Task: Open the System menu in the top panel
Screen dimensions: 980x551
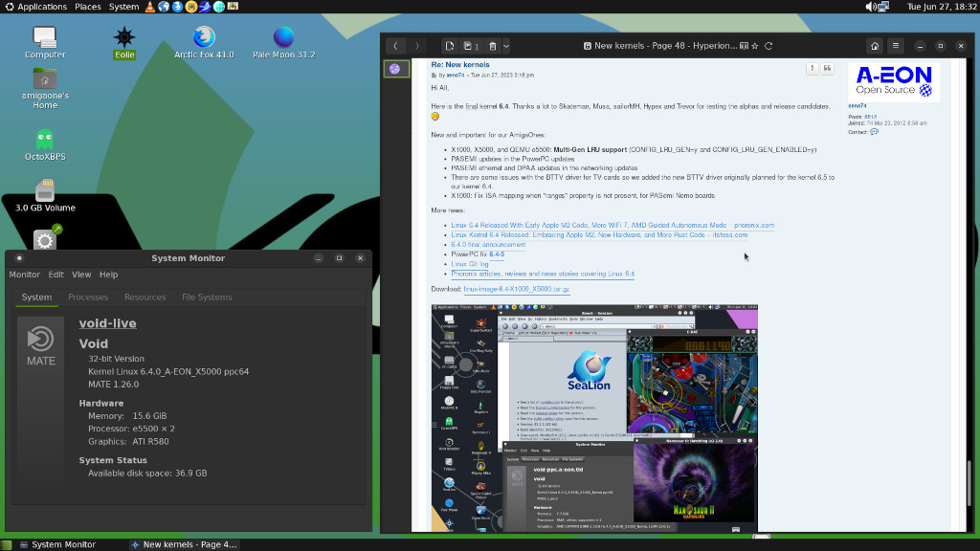Action: click(x=123, y=7)
